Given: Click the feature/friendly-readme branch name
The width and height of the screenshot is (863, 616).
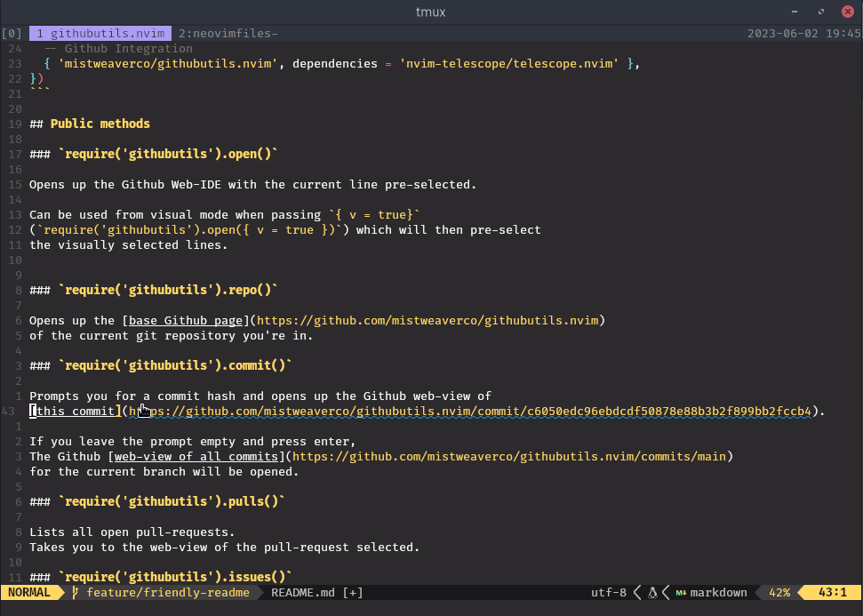Looking at the screenshot, I should 168,592.
